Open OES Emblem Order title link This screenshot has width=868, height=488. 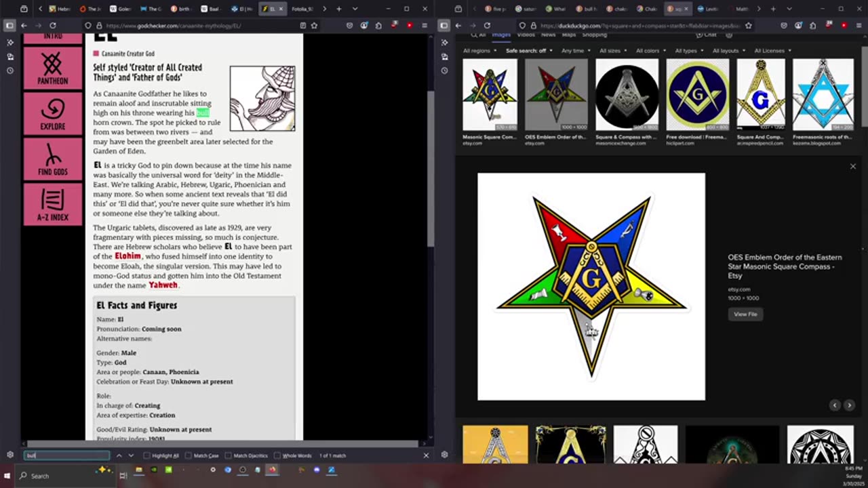tap(785, 266)
